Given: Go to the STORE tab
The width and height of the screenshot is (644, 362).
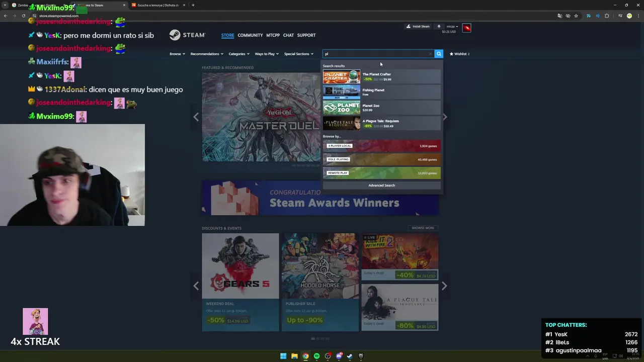Looking at the screenshot, I should coord(227,35).
